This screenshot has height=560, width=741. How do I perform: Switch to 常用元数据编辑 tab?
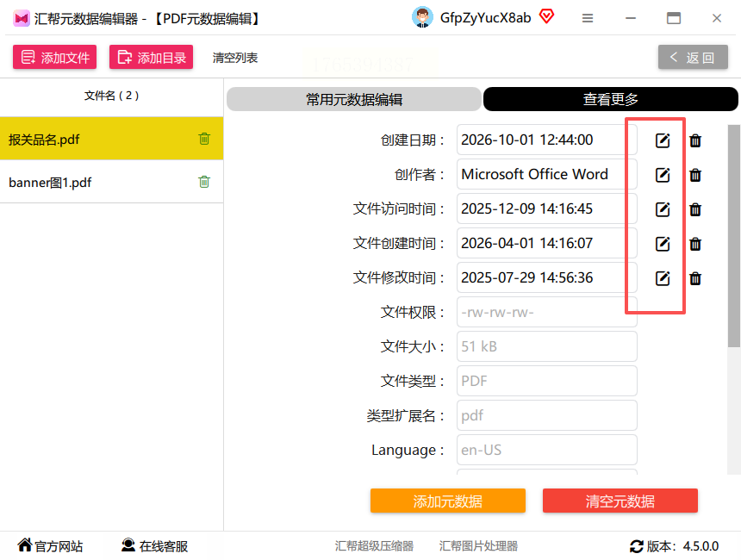(354, 99)
